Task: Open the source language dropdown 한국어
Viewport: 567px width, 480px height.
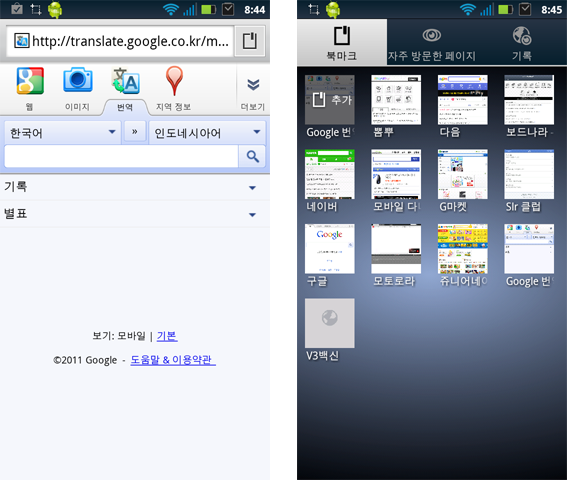Action: click(x=63, y=133)
